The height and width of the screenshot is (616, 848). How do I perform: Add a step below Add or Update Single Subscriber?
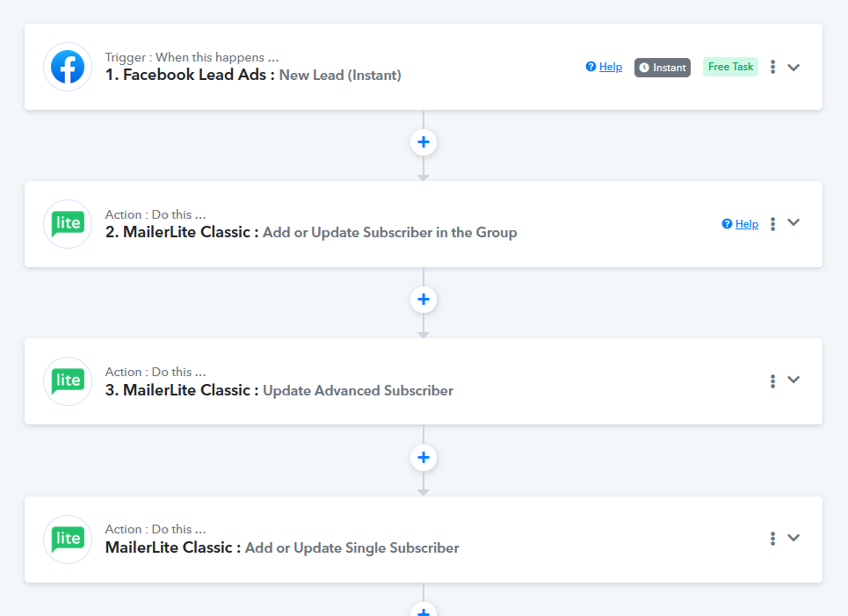point(424,610)
